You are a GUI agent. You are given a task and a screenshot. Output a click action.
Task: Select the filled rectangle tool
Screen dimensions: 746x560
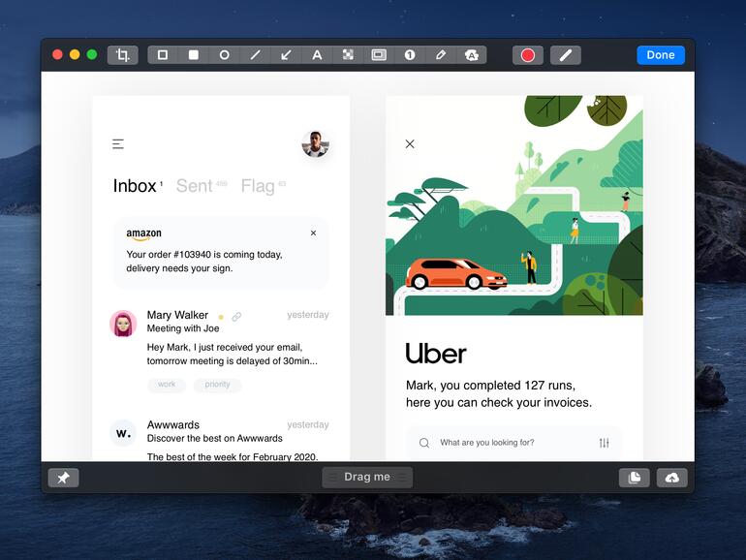click(194, 55)
